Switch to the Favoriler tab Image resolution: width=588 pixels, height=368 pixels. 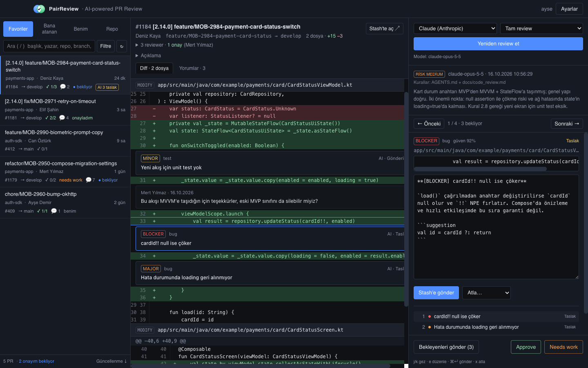coord(18,29)
